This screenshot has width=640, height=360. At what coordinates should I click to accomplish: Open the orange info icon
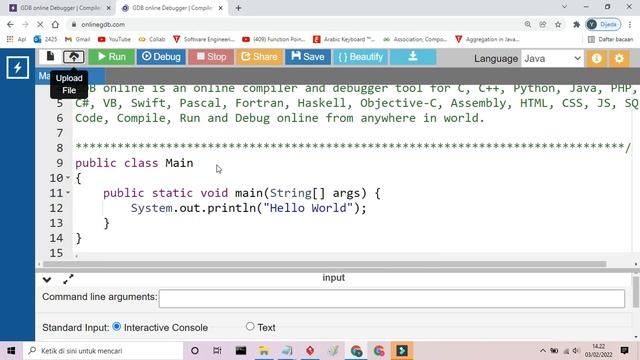[x=596, y=58]
